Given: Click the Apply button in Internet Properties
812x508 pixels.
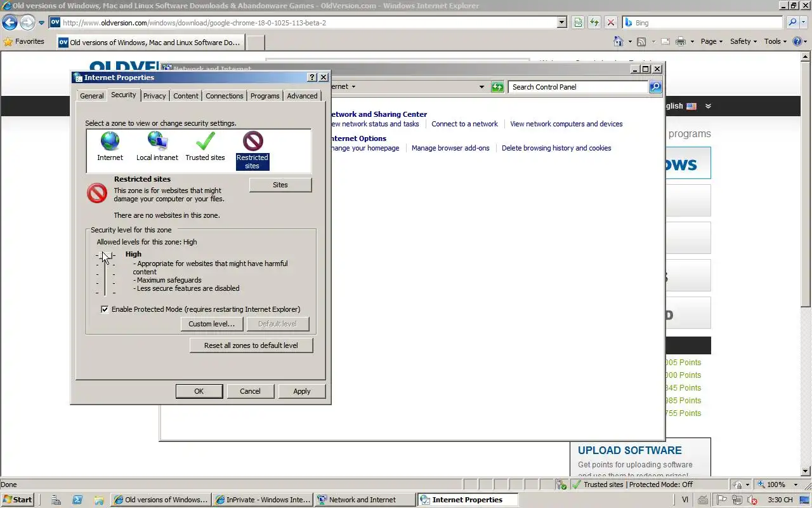Looking at the screenshot, I should coord(302,391).
